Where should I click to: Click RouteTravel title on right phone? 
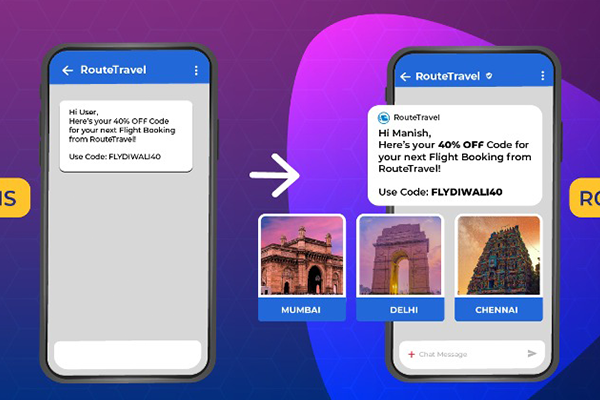click(448, 76)
